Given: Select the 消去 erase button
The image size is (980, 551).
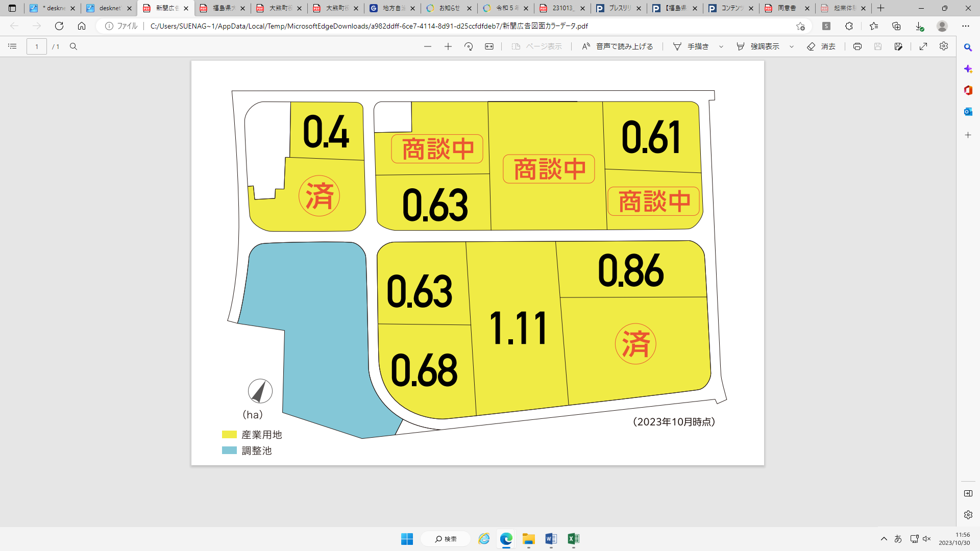Looking at the screenshot, I should pos(821,46).
